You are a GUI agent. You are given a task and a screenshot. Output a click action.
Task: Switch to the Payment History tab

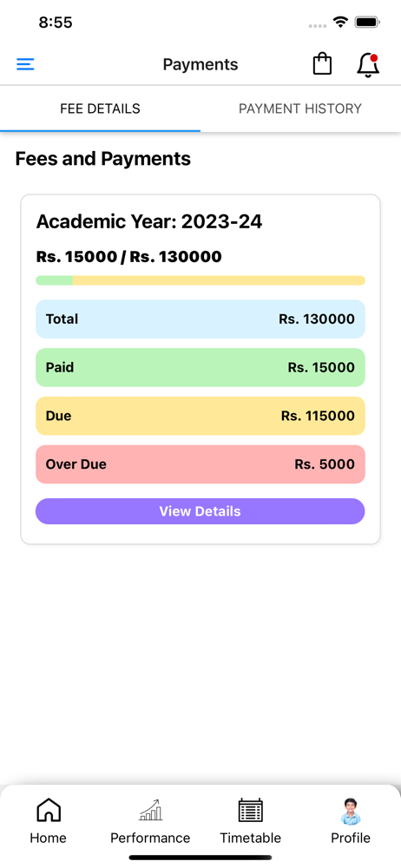(300, 108)
